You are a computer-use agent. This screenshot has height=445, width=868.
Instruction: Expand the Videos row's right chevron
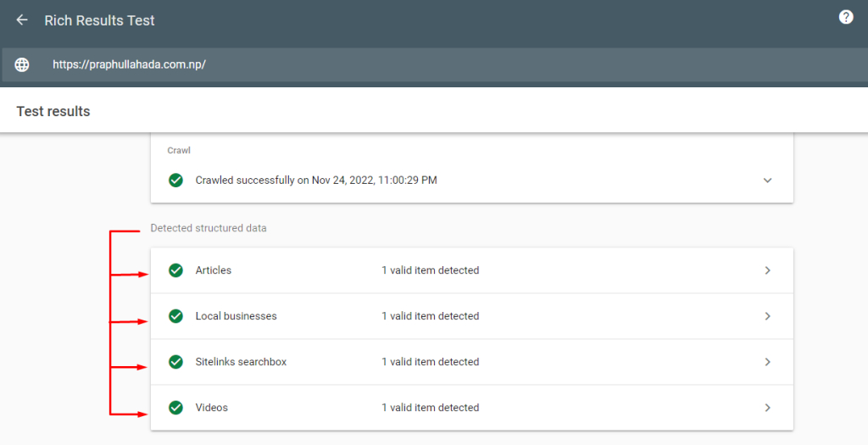pos(767,408)
